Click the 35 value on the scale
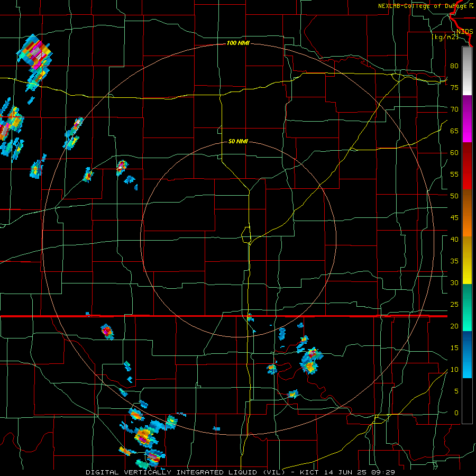 [454, 261]
